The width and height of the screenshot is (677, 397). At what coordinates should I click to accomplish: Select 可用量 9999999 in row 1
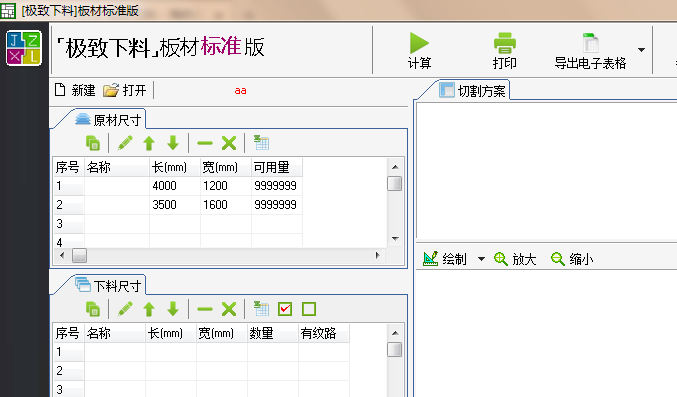pos(277,186)
